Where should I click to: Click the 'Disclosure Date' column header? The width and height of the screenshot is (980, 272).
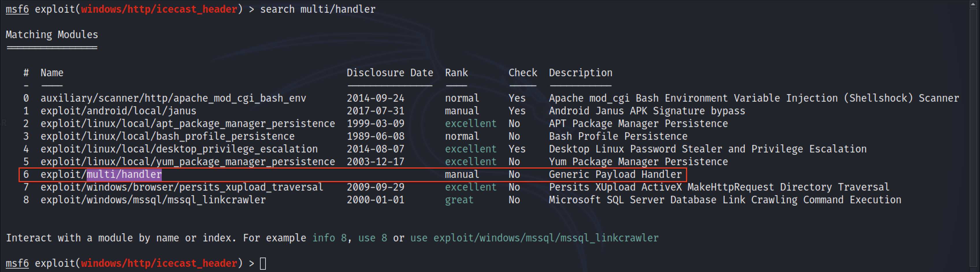(390, 73)
